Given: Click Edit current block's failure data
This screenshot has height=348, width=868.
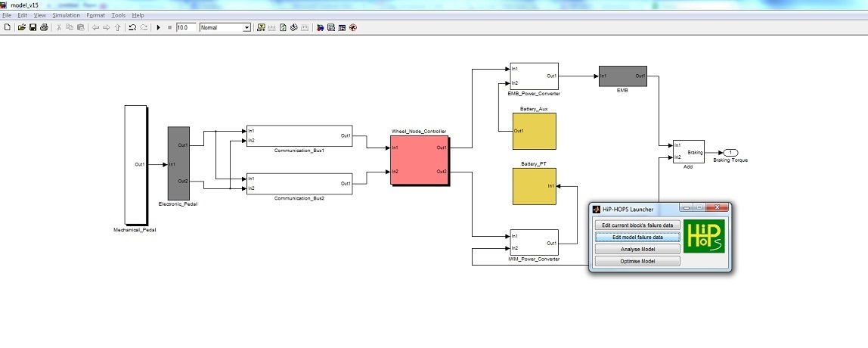Looking at the screenshot, I should pos(637,225).
